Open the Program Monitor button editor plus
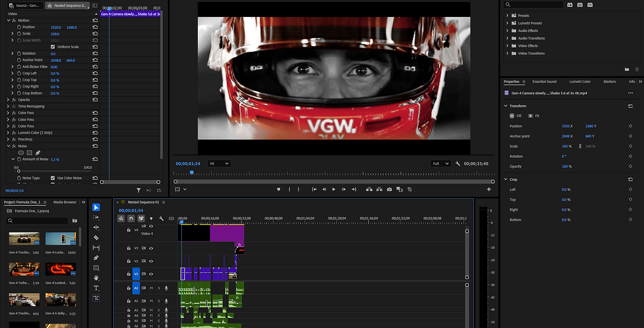 coord(489,189)
